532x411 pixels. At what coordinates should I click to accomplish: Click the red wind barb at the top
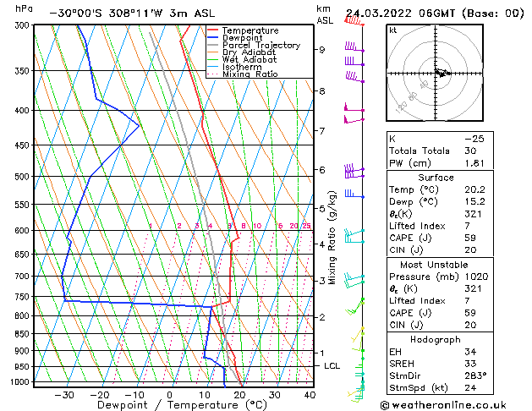coord(354,22)
